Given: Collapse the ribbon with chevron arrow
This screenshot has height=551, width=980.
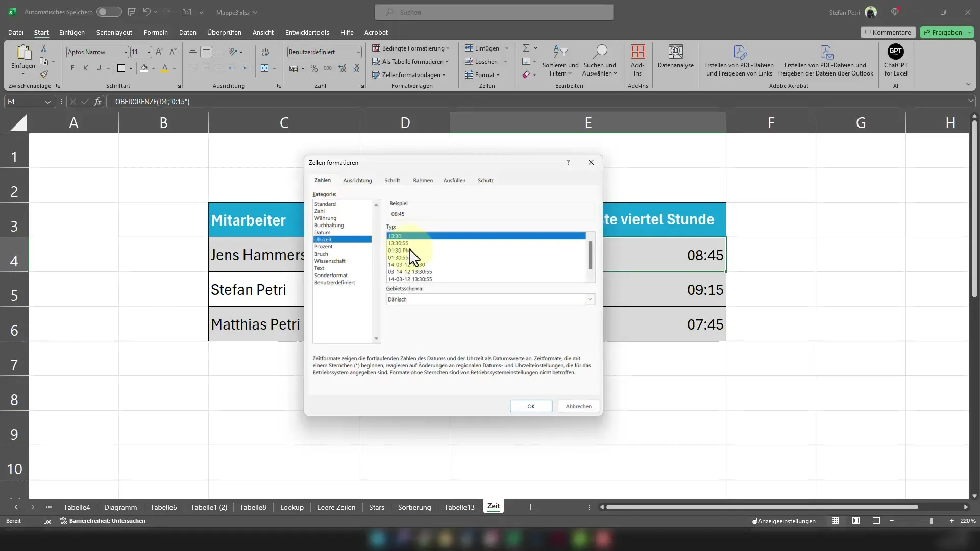Looking at the screenshot, I should point(968,84).
